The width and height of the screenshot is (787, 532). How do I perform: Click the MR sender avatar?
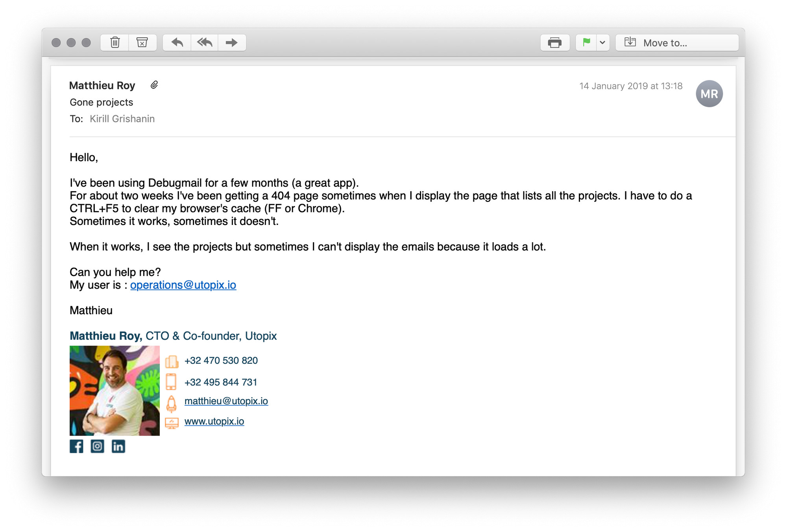(709, 94)
